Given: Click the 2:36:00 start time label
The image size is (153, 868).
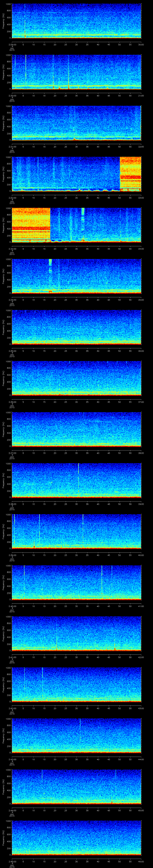Looking at the screenshot, I should (x=7, y=402).
